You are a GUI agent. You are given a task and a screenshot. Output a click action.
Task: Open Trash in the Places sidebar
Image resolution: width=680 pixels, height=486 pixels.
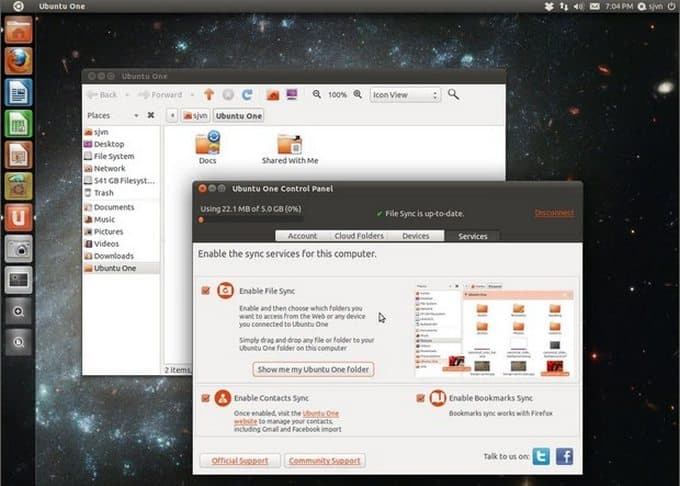(104, 192)
